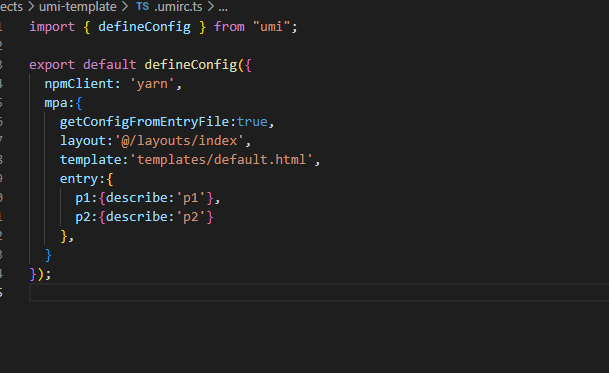The height and width of the screenshot is (373, 609).
Task: Place cursor on import keyword
Action: [x=52, y=27]
